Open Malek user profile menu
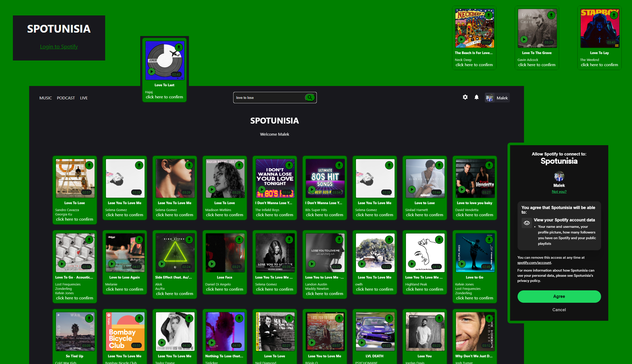 [497, 98]
